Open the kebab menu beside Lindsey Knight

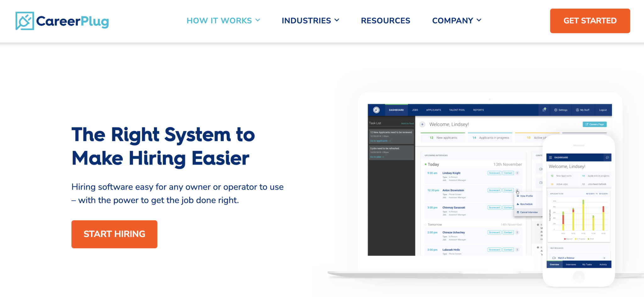[x=517, y=173]
